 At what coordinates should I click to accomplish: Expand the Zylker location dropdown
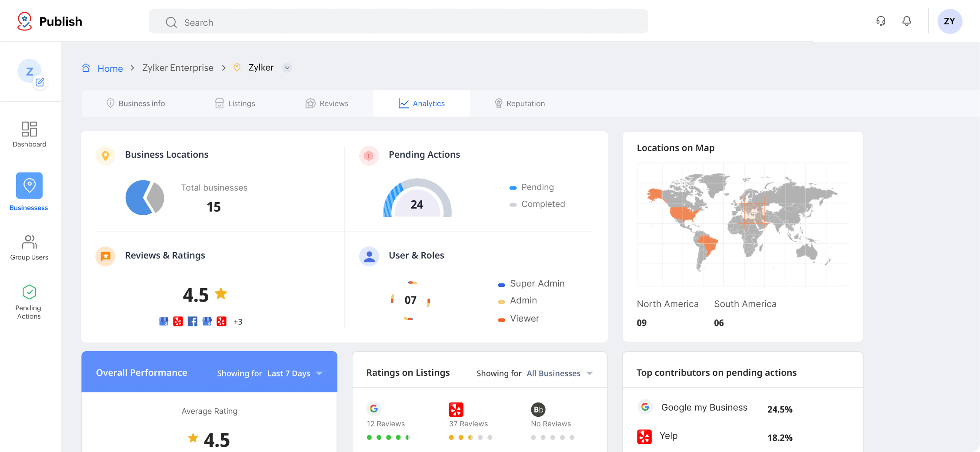(287, 68)
